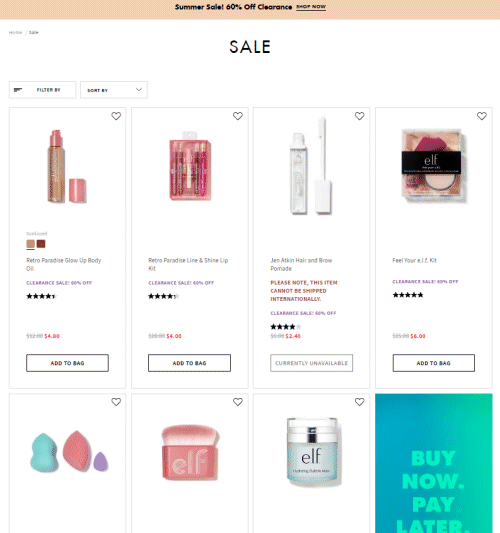Save Feel Your e.l.f. Kit to favorites
Viewport: 500px width, 533px height.
pos(482,116)
